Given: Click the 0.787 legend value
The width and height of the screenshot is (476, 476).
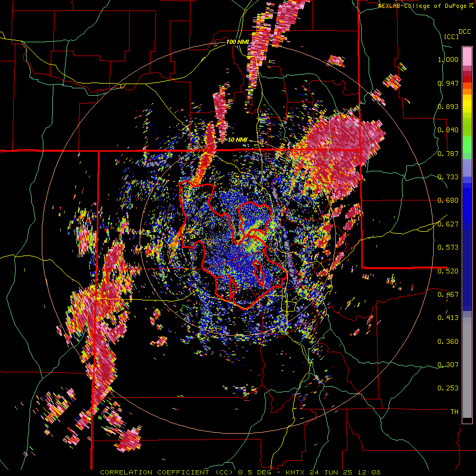Looking at the screenshot, I should click(x=448, y=153).
